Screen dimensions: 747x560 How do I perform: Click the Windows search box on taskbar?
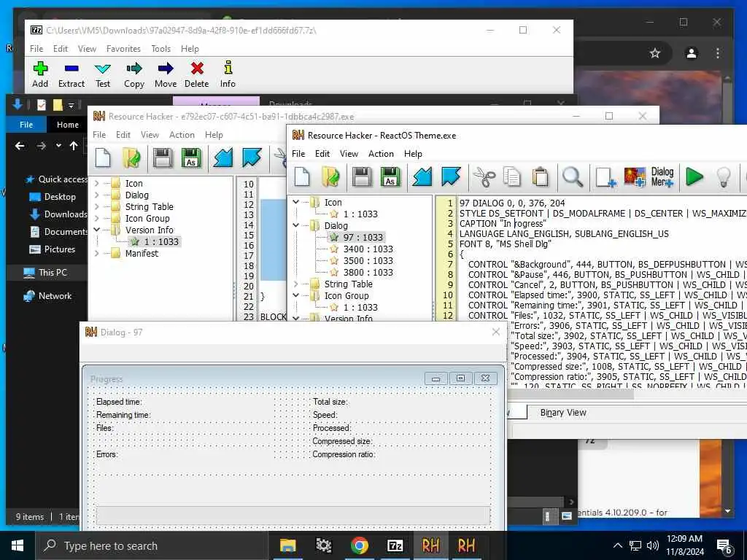[x=152, y=545]
